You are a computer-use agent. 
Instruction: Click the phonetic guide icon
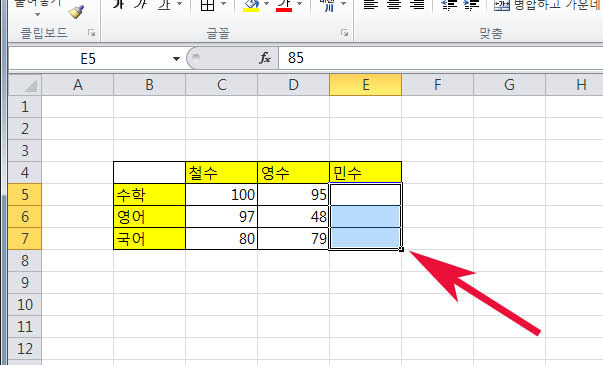point(328,5)
